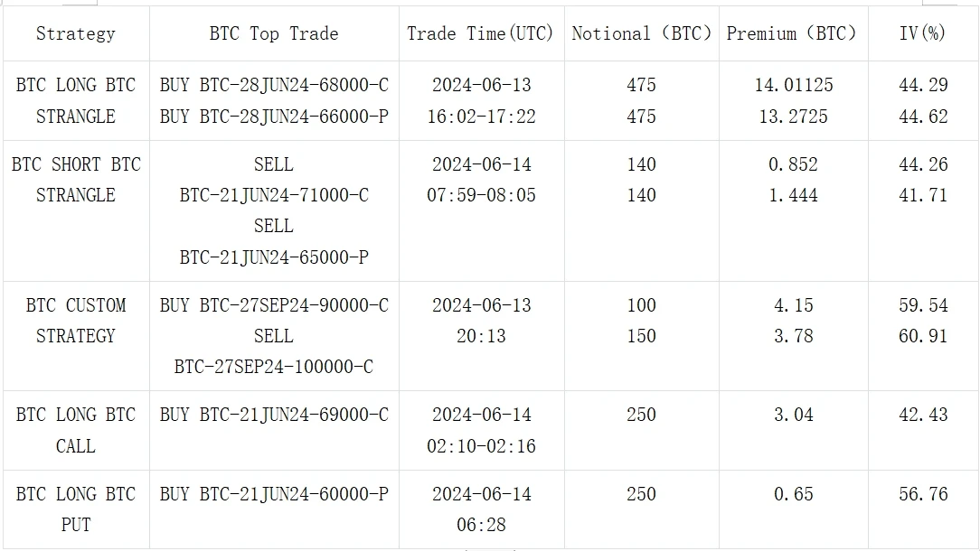Select the notional value 150
Screen dimensions: 980x551
coord(641,336)
